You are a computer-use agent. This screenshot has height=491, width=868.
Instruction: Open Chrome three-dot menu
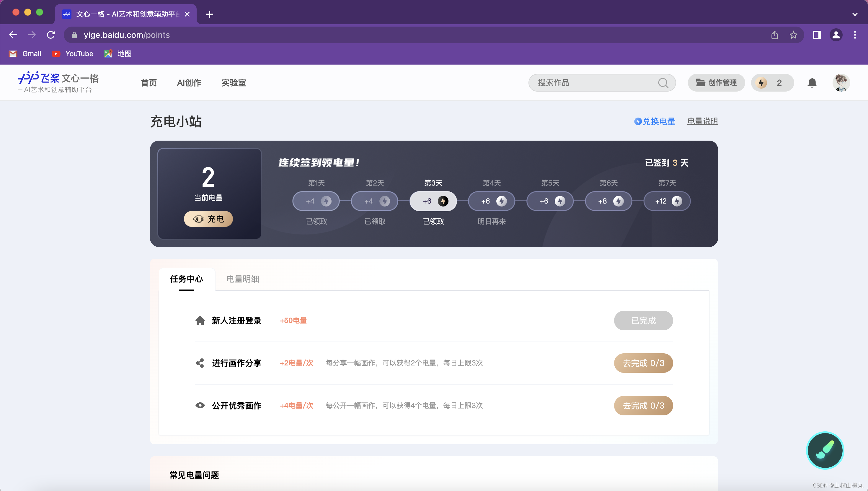click(854, 35)
